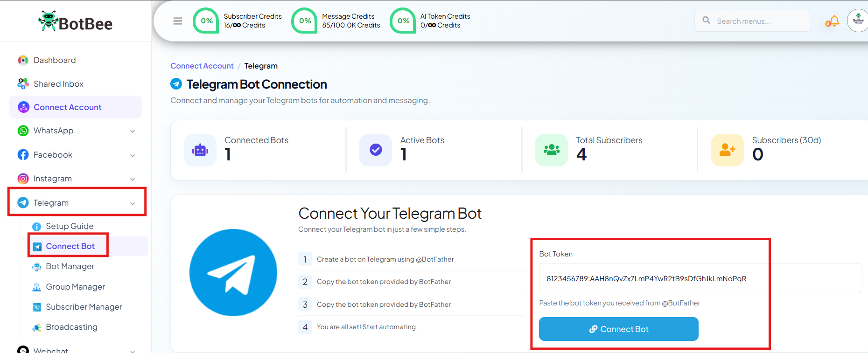The image size is (868, 353).
Task: Click the large Telegram paper-plane logo
Action: [233, 272]
